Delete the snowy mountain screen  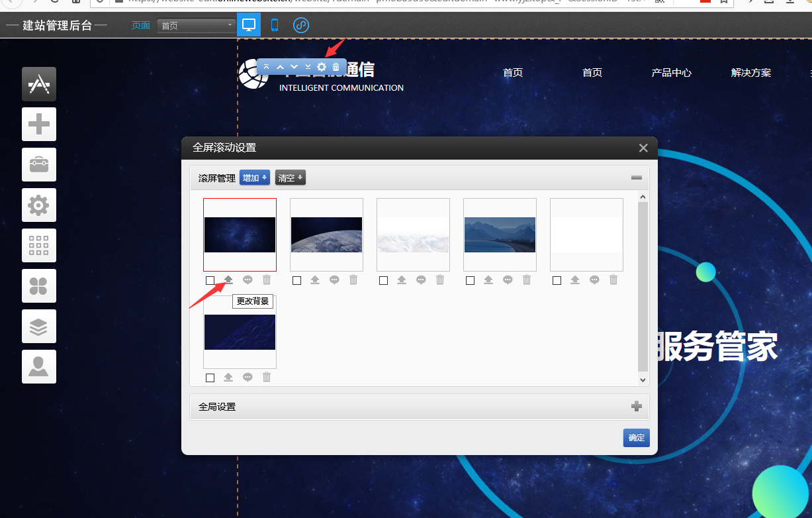(x=440, y=280)
